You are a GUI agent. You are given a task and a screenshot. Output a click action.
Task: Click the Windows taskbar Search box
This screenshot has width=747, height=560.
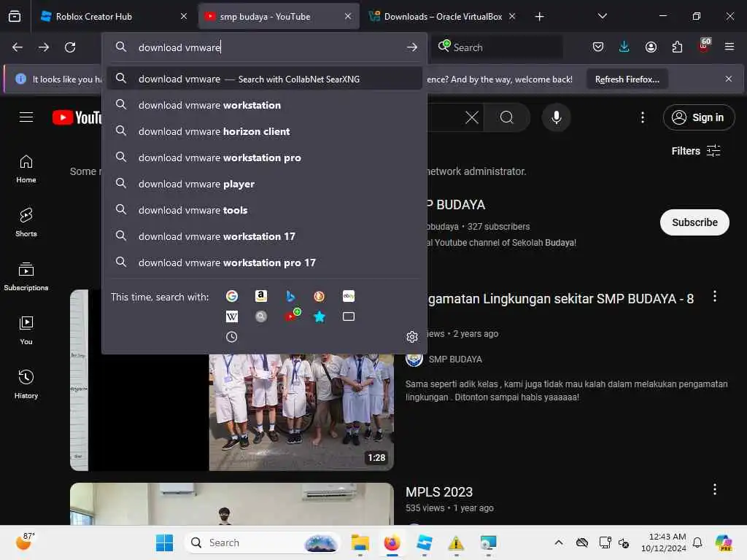tap(263, 542)
